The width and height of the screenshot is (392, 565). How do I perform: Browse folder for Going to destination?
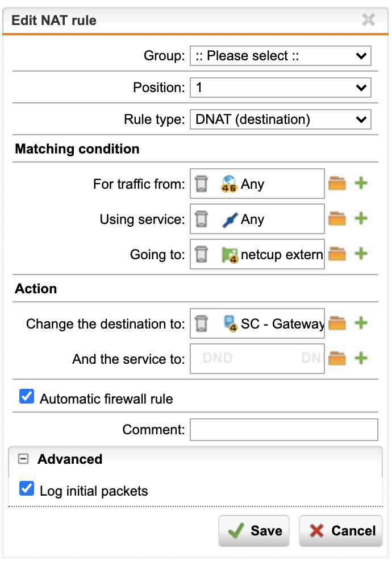pos(337,254)
